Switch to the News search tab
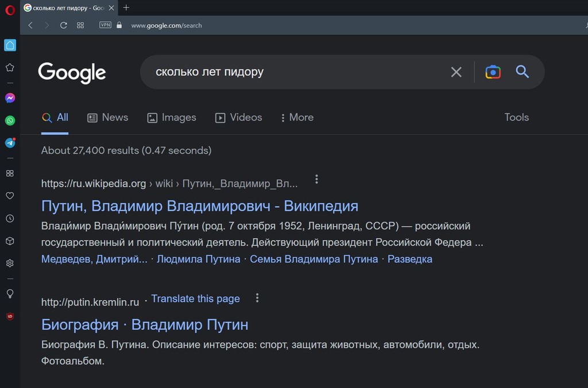Image resolution: width=588 pixels, height=388 pixels. pyautogui.click(x=108, y=117)
